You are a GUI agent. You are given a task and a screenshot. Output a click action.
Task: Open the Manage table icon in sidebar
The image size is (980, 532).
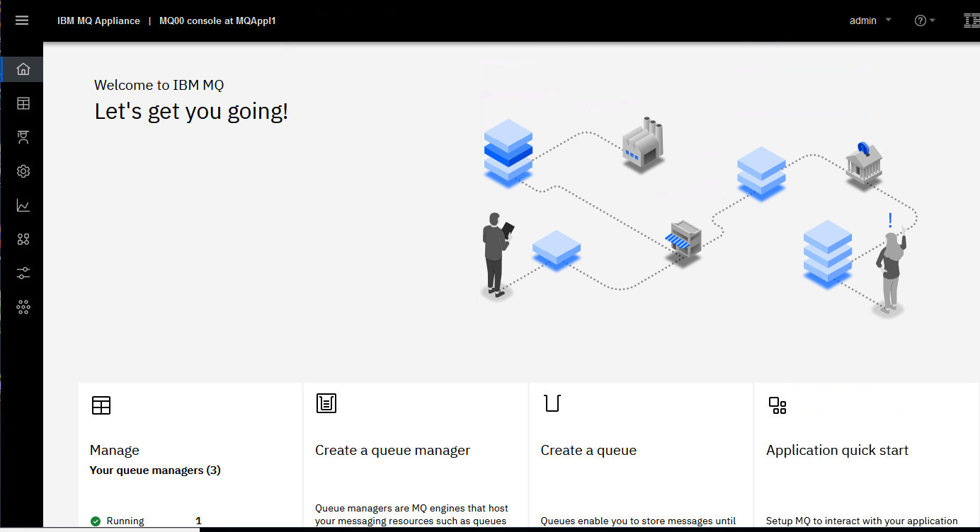pyautogui.click(x=23, y=103)
